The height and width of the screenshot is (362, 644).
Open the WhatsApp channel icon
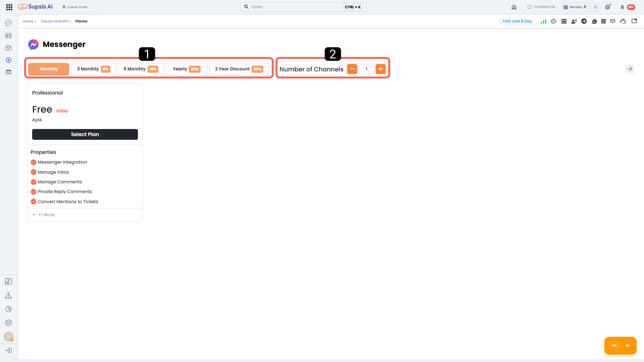[x=594, y=21]
